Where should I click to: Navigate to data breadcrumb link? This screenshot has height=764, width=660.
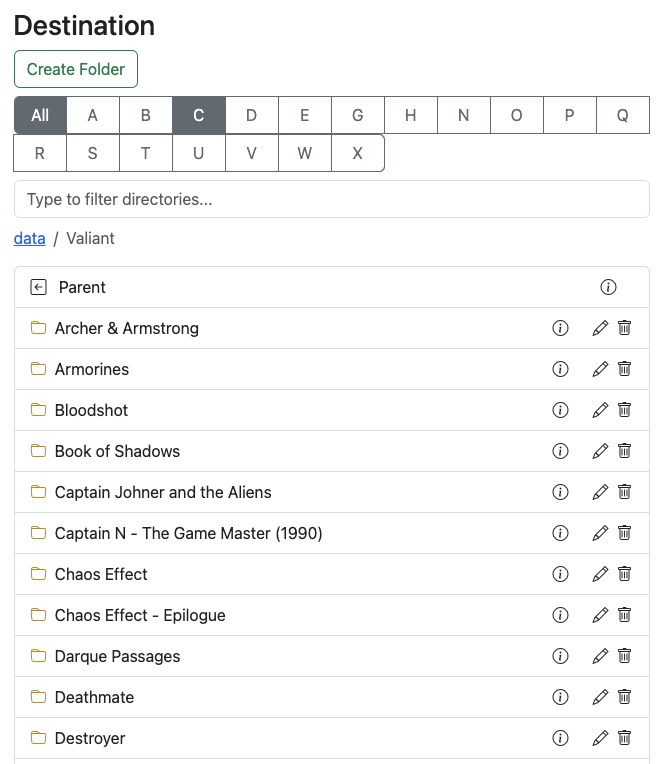click(x=29, y=238)
